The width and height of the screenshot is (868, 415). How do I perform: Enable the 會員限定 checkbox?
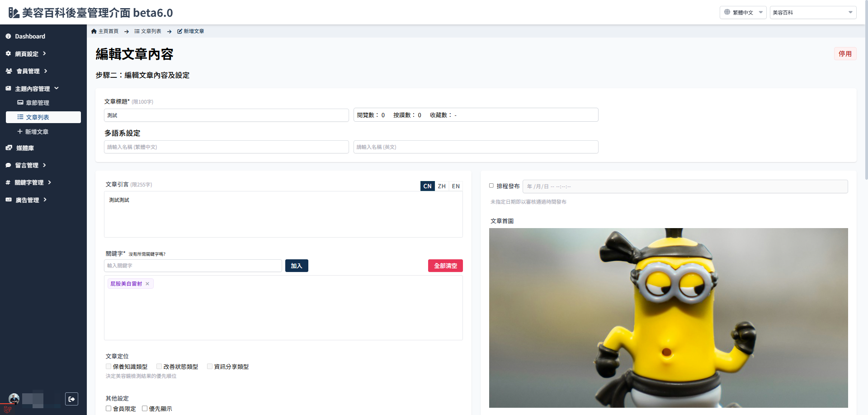click(x=108, y=409)
